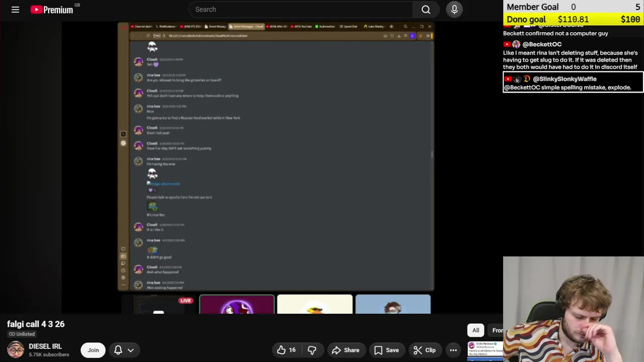Open X (Twitter) in the browser sidebar

click(x=123, y=134)
